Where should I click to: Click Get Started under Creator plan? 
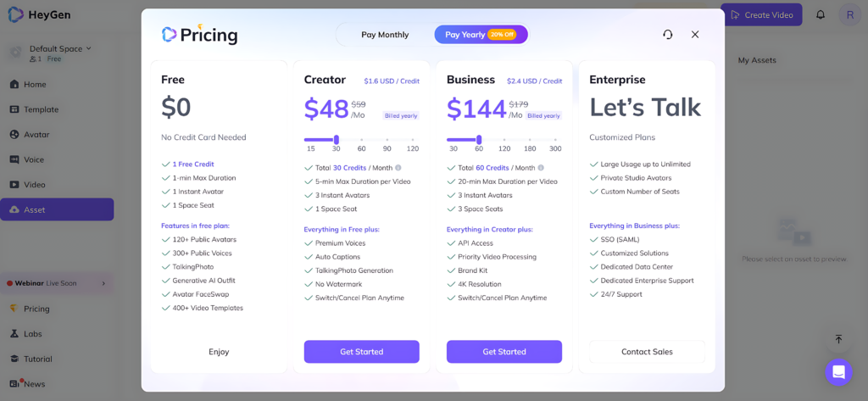tap(361, 352)
